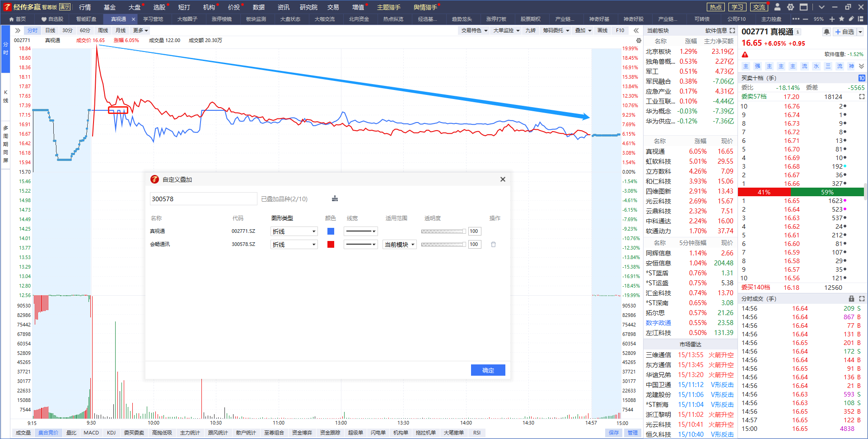Toggle MACD indicator at the bottom
The width and height of the screenshot is (868, 439).
pyautogui.click(x=91, y=433)
